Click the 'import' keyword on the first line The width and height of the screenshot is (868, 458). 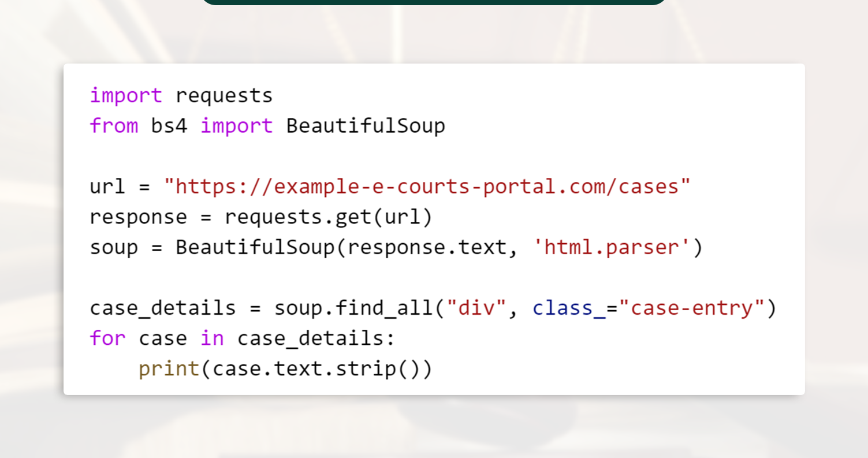pos(126,95)
